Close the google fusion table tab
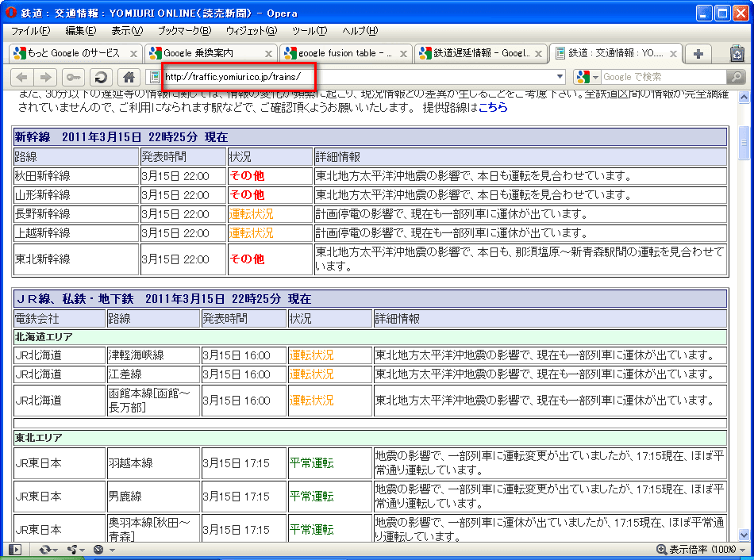This screenshot has width=754, height=560. tap(403, 54)
